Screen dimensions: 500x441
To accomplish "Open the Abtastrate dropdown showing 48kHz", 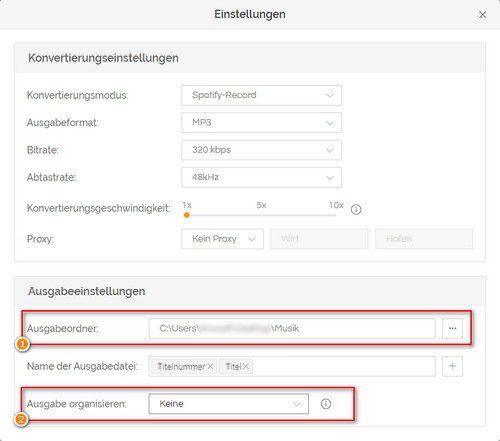I will (261, 177).
